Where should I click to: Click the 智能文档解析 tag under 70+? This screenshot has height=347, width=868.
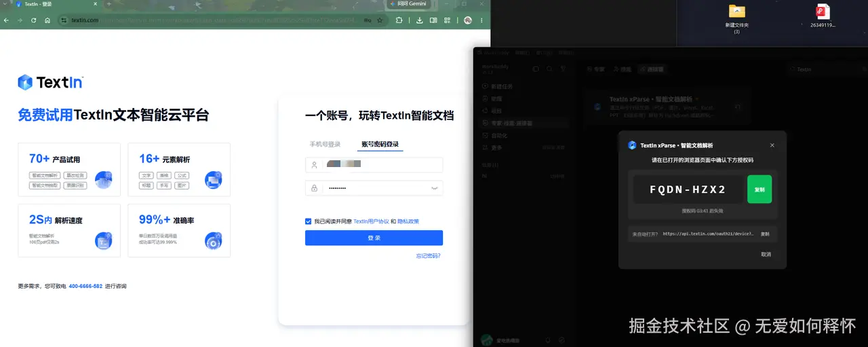pos(45,175)
